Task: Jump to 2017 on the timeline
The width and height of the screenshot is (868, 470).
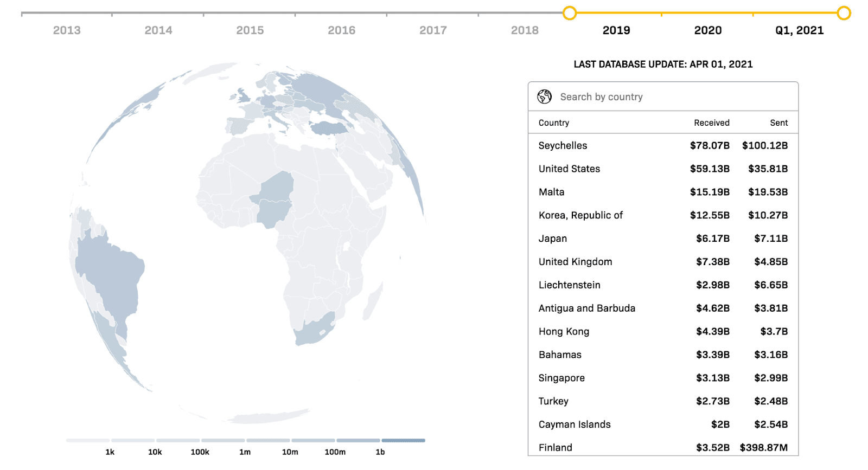Action: point(433,30)
